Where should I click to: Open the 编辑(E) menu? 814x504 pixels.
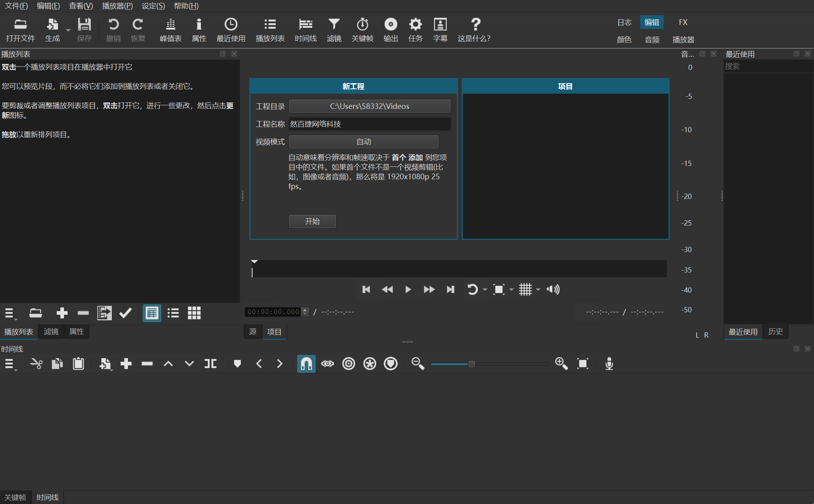click(48, 6)
